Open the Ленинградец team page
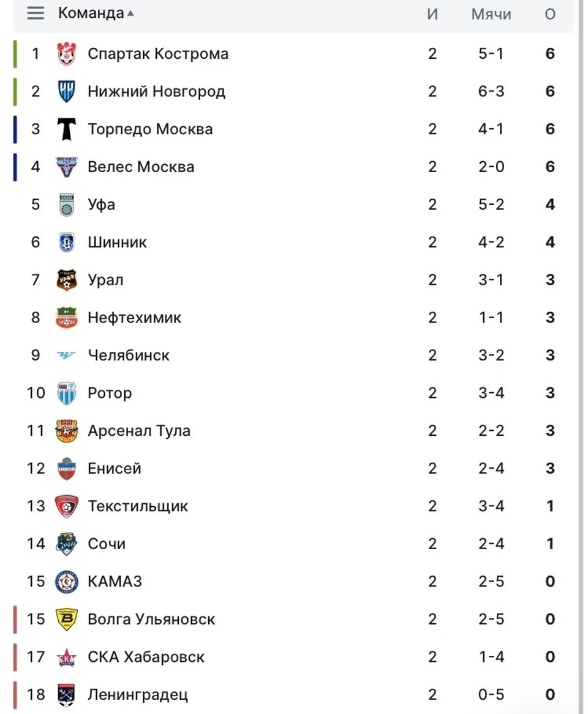This screenshot has height=714, width=588. 138,695
